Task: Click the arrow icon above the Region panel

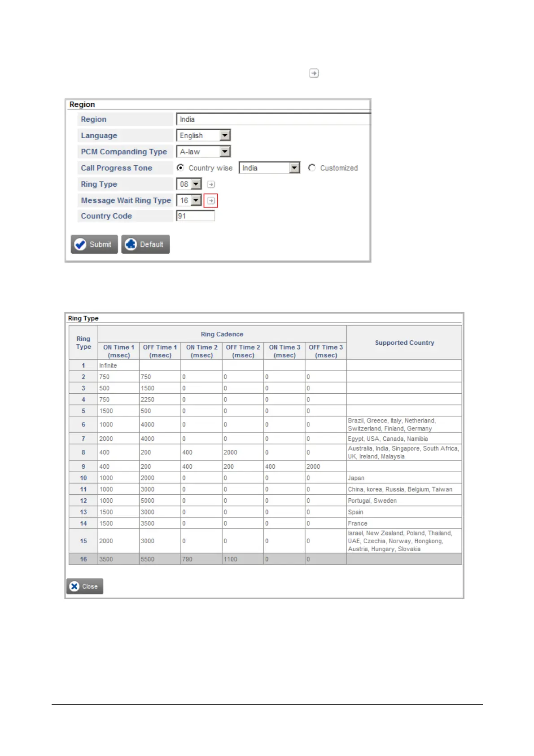Action: point(314,73)
